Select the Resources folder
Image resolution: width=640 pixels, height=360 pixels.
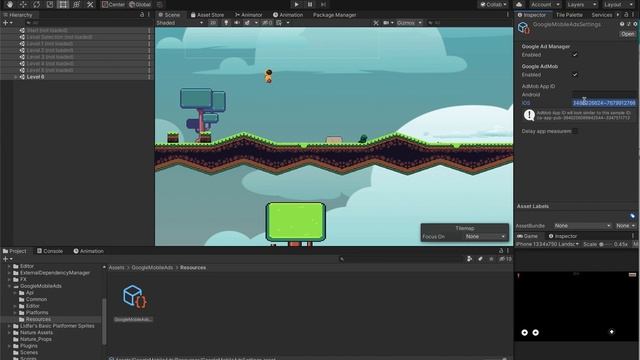38,319
